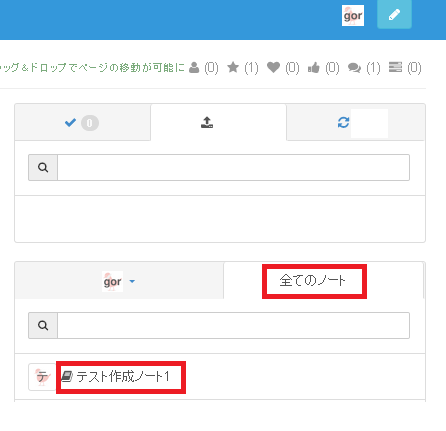Click the person members icon with count
The height and width of the screenshot is (431, 446).
(194, 68)
